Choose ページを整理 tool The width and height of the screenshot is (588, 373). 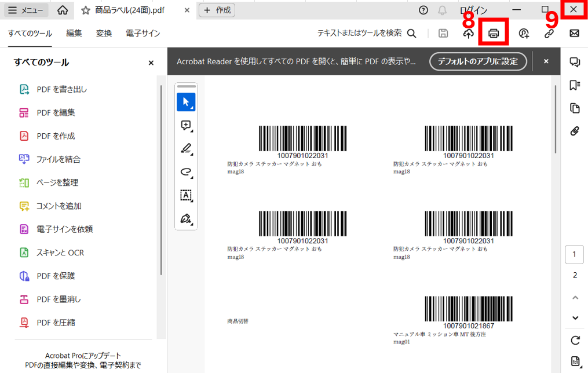tap(49, 182)
